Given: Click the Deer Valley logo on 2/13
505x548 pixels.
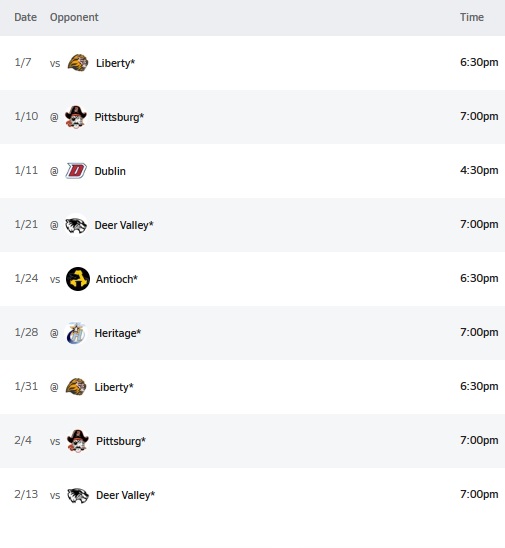Looking at the screenshot, I should [78, 495].
